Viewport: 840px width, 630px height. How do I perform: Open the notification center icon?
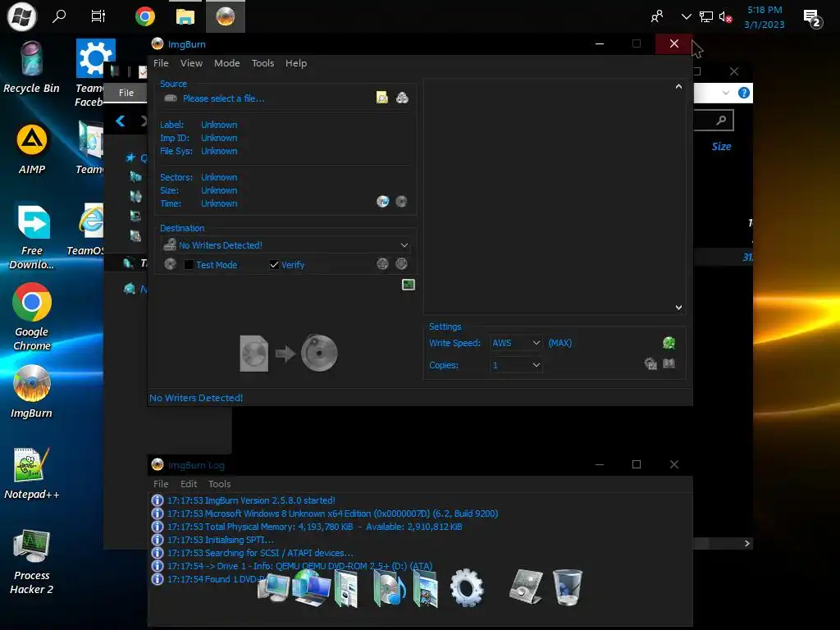tap(813, 18)
